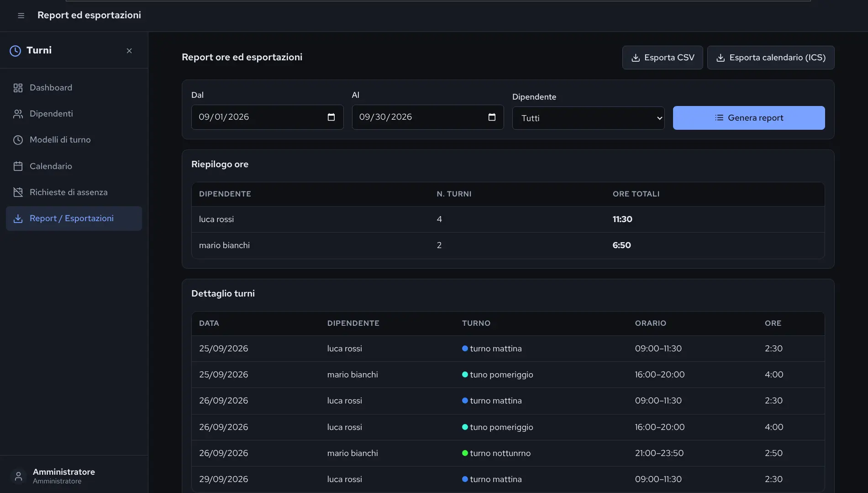This screenshot has width=868, height=493.
Task: Click the Dal date field 09/01/2026
Action: (267, 117)
